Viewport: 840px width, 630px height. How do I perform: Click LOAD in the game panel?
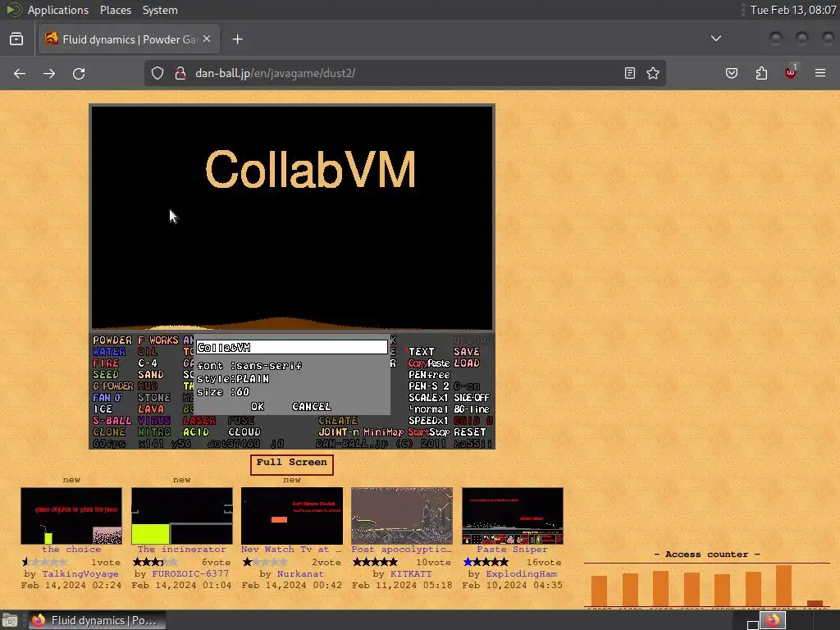pos(467,363)
